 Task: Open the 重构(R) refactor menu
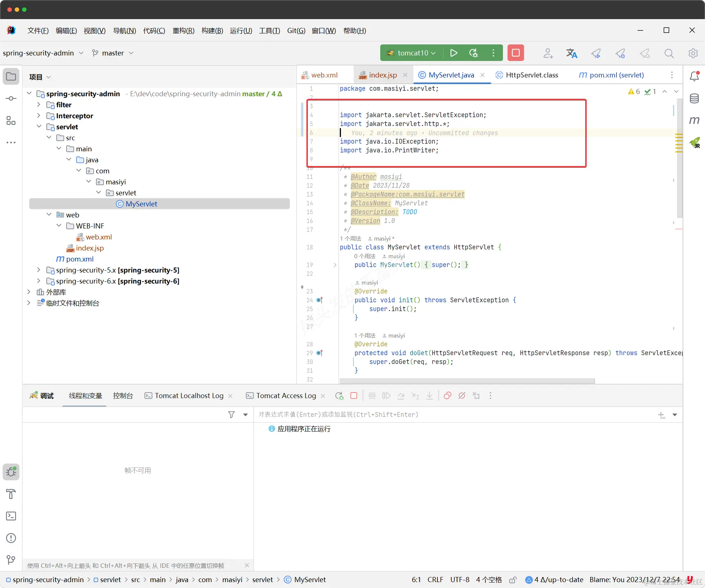click(183, 30)
